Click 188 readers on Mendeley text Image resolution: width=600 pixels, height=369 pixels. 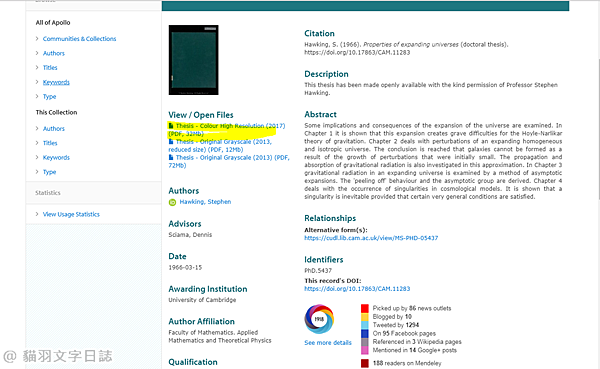pos(407,363)
